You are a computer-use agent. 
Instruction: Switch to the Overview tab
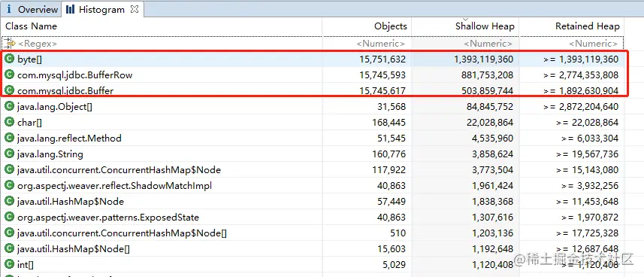(32, 9)
